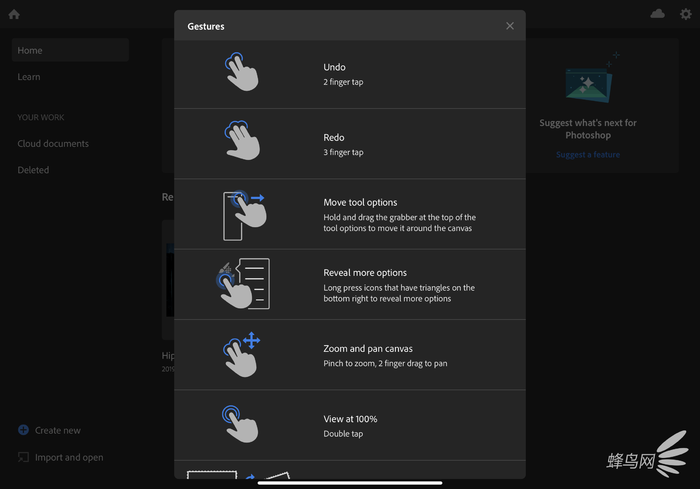
Task: Click the Home icon in top bar
Action: (14, 14)
